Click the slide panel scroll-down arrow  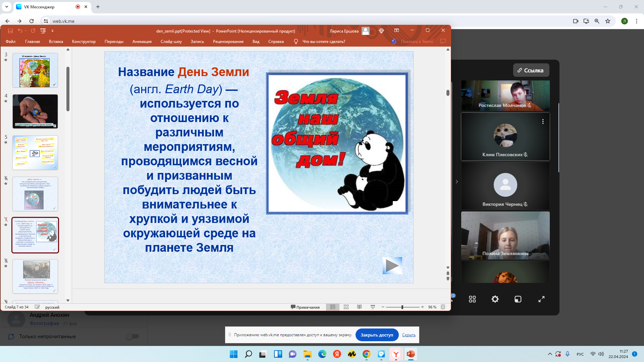[x=68, y=301]
